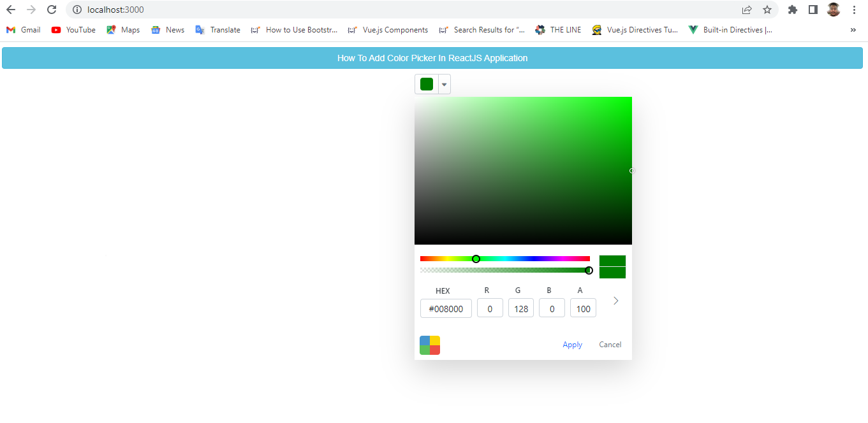Click the hue slider thumb
Screen dimensions: 868x423
pyautogui.click(x=476, y=259)
